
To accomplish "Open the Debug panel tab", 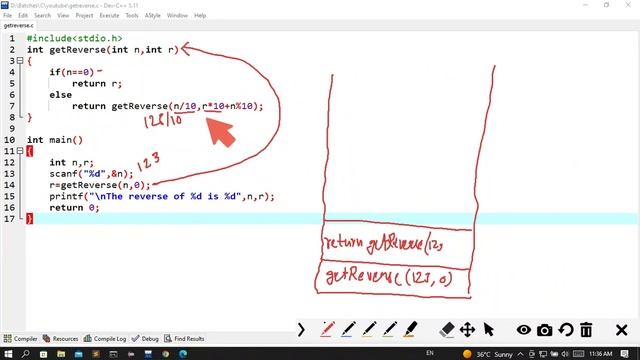I will pos(145,339).
